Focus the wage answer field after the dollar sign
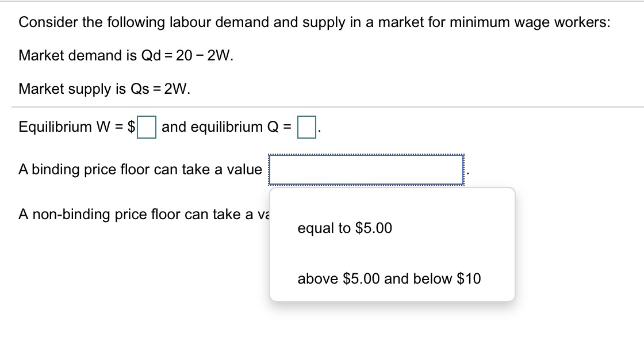 [x=148, y=128]
